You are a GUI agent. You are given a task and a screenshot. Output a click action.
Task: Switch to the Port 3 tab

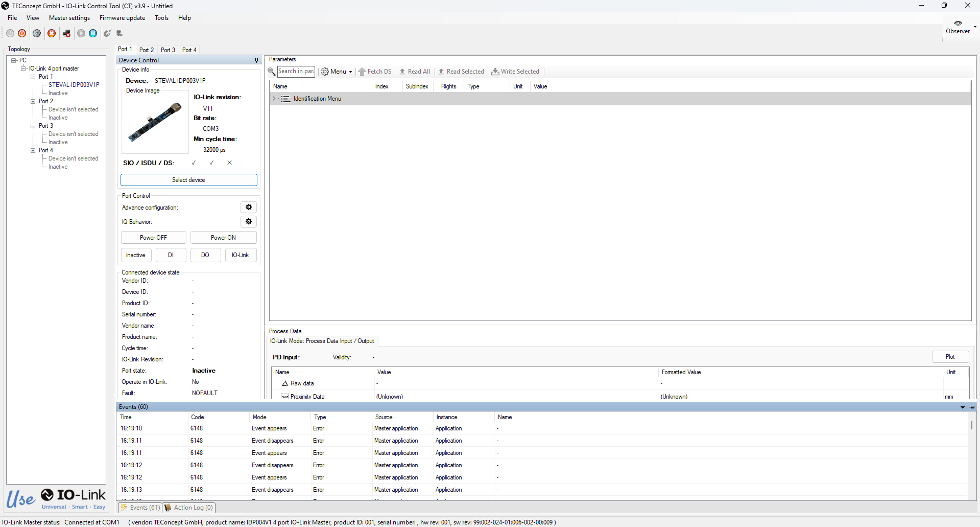168,50
